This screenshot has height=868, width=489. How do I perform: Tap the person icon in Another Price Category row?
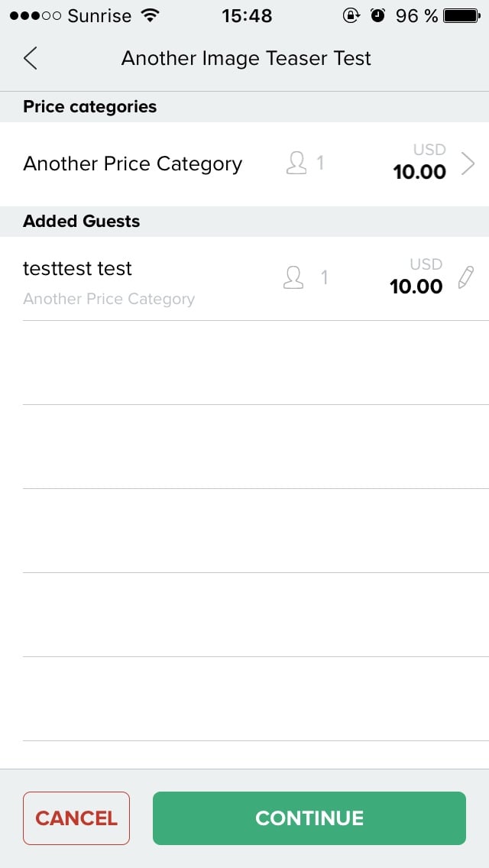(x=296, y=164)
